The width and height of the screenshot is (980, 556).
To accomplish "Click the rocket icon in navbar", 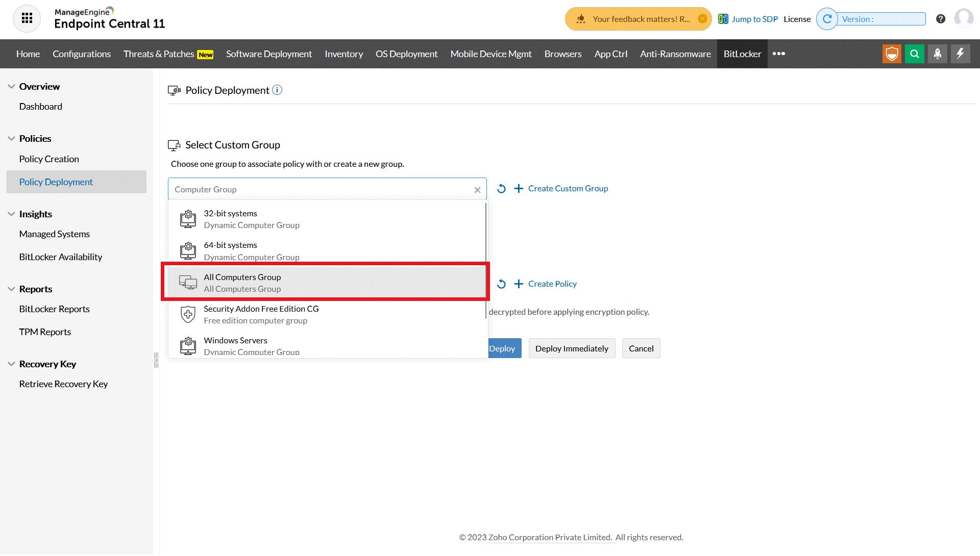I will [938, 54].
